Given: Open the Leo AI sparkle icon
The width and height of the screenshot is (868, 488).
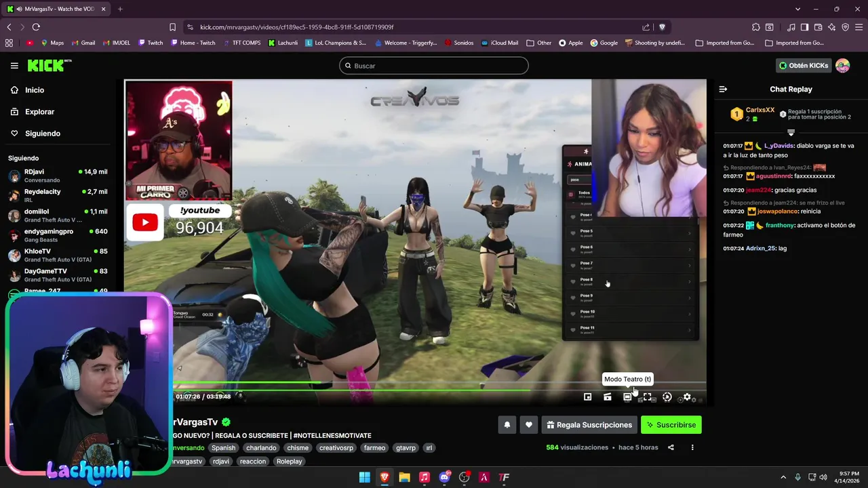Looking at the screenshot, I should 832,27.
